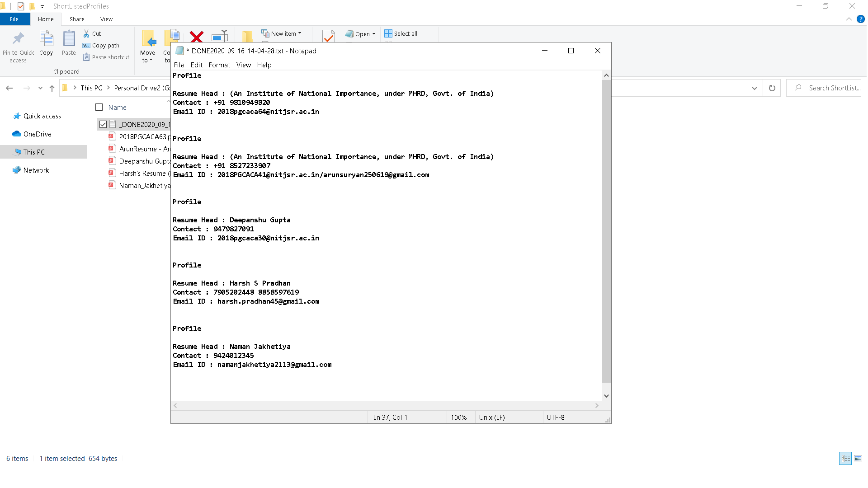
Task: Click the Refresh icon beside address bar
Action: click(772, 88)
